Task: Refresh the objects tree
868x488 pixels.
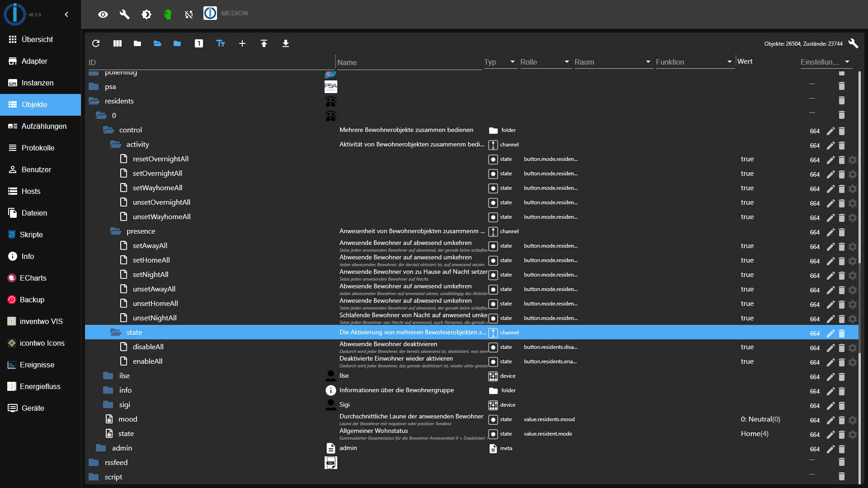Action: tap(96, 43)
